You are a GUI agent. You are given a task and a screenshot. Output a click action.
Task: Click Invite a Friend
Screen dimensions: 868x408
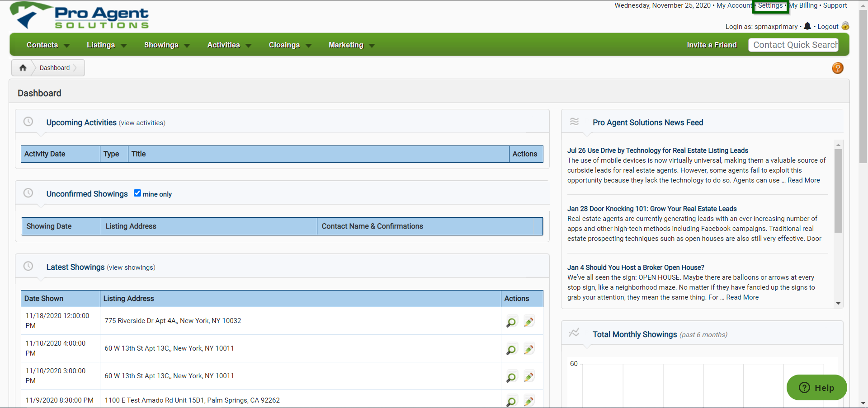pyautogui.click(x=712, y=45)
